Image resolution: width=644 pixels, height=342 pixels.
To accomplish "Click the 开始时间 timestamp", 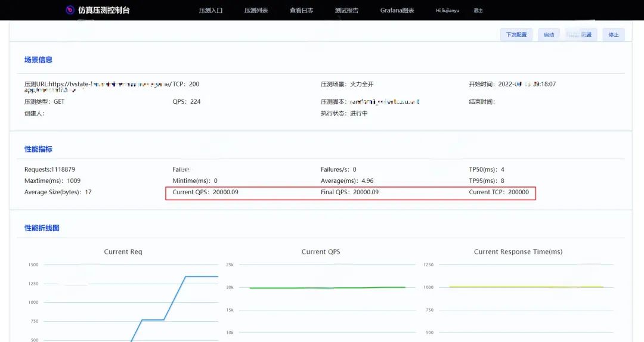I will [512, 84].
